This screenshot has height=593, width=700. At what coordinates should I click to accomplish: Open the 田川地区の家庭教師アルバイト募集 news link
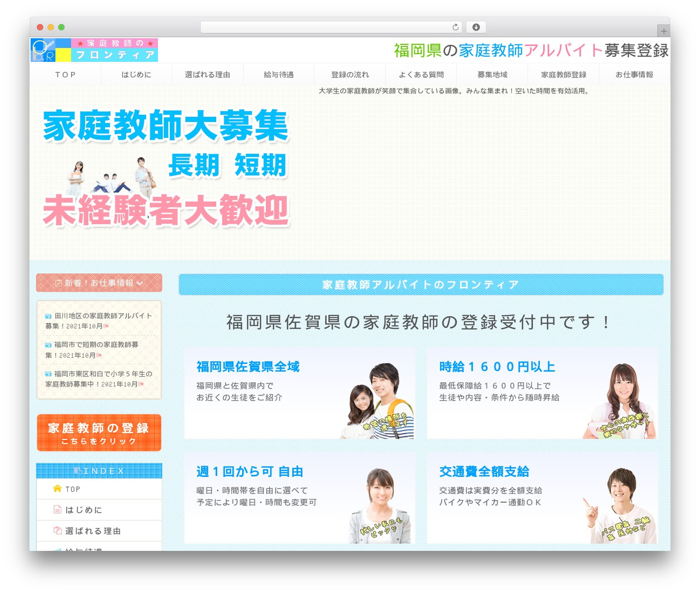point(98,321)
